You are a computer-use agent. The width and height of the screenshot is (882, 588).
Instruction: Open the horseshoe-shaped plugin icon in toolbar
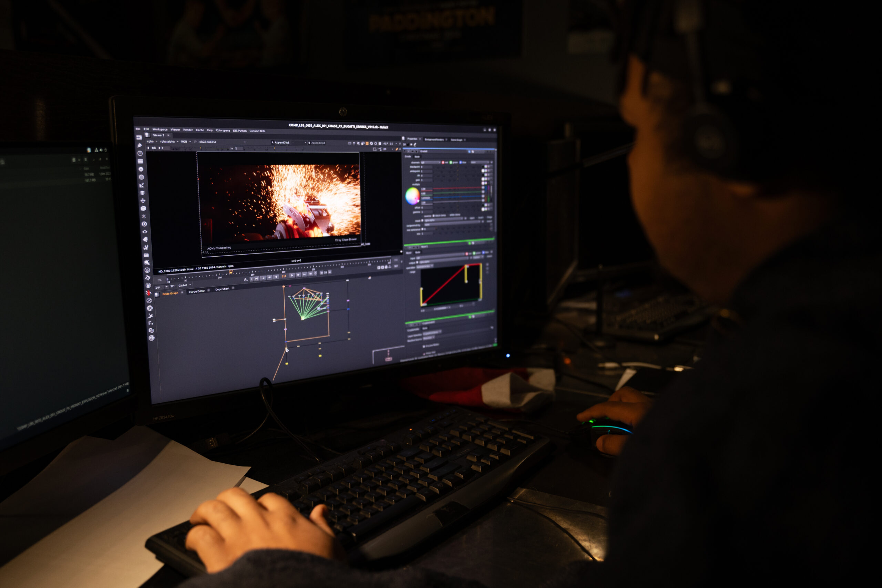[151, 330]
